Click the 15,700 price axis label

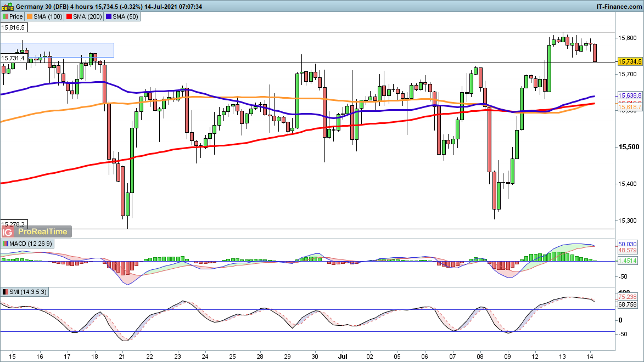[x=628, y=74]
